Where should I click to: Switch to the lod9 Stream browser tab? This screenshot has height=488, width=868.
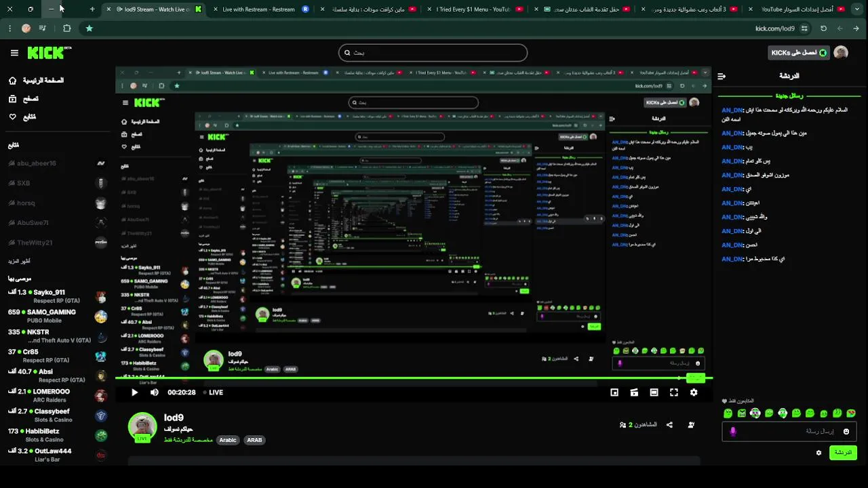[155, 9]
